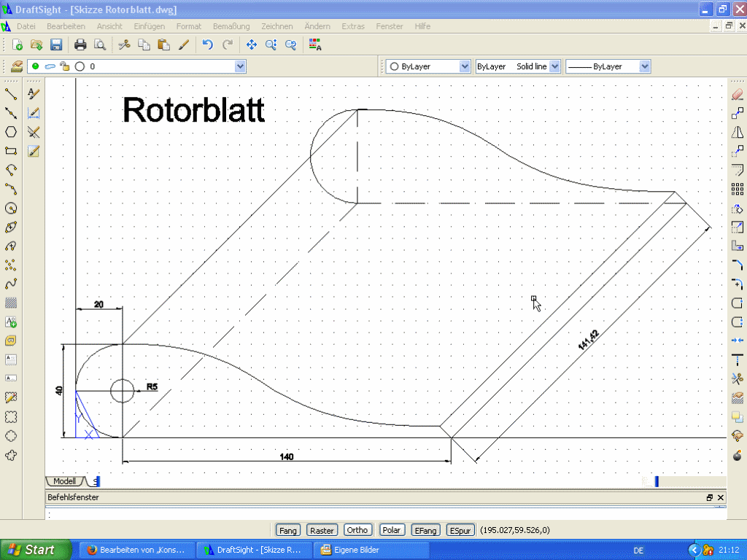The height and width of the screenshot is (560, 747).
Task: Open the ByLayer line color dropdown
Action: coord(465,66)
